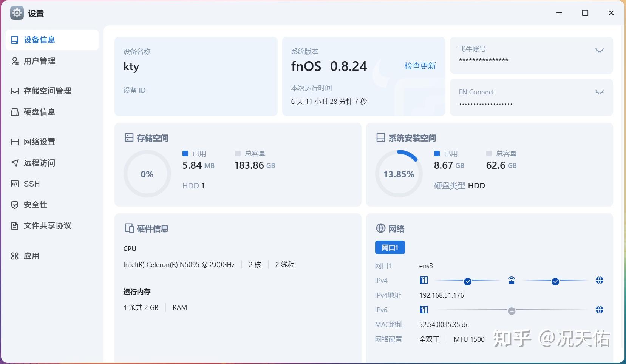Open 硬盘信息 disk info panel
626x364 pixels.
point(15,112)
